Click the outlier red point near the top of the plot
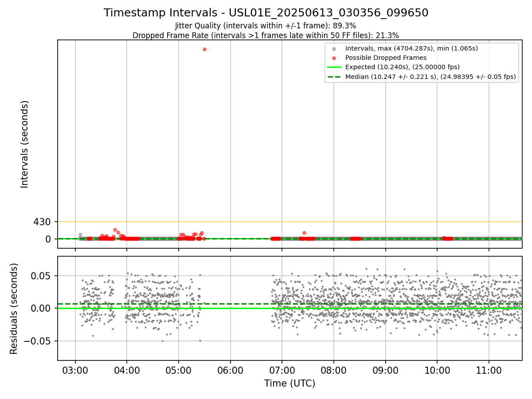The height and width of the screenshot is (399, 532). tap(204, 49)
